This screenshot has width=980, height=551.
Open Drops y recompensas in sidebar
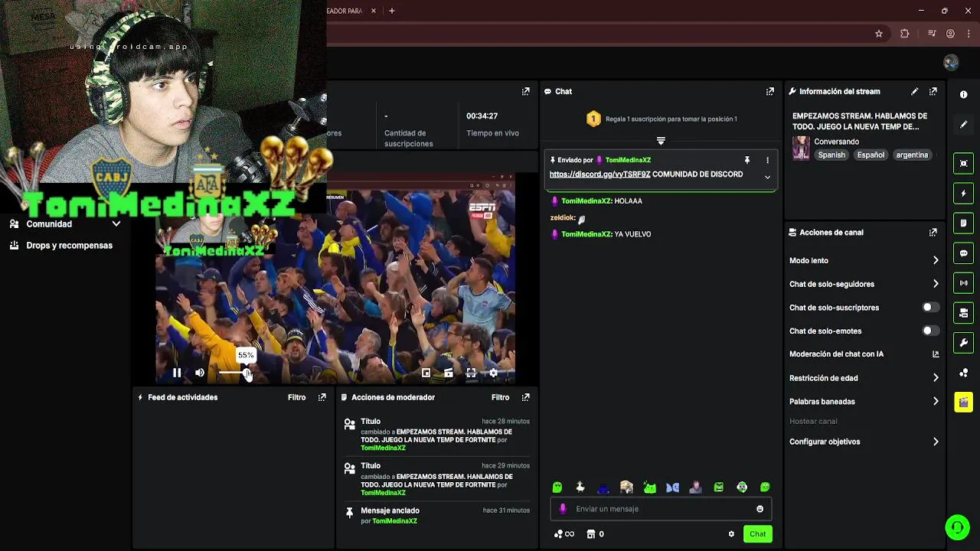click(65, 246)
